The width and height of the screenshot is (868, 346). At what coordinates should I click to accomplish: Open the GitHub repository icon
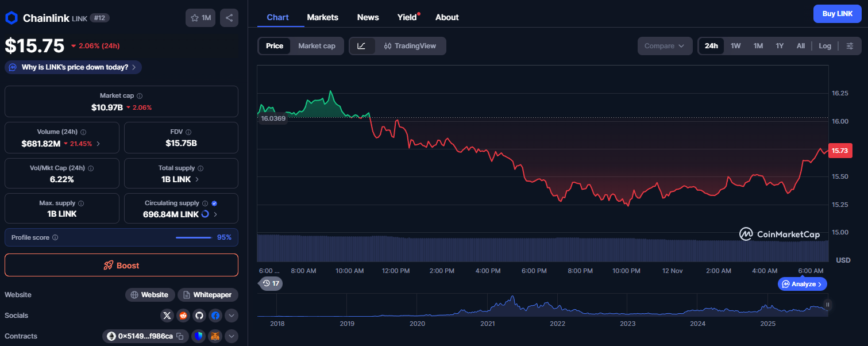199,316
